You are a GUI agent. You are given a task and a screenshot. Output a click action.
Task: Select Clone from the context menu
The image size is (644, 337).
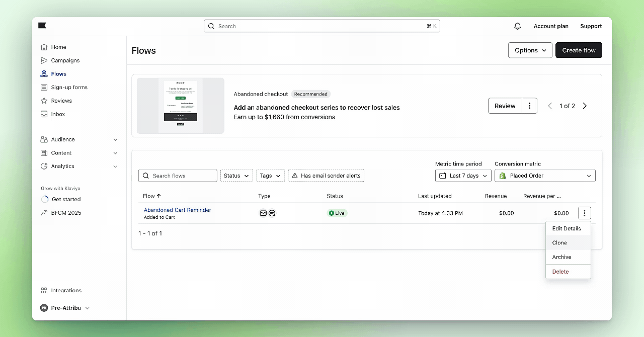pyautogui.click(x=568, y=242)
